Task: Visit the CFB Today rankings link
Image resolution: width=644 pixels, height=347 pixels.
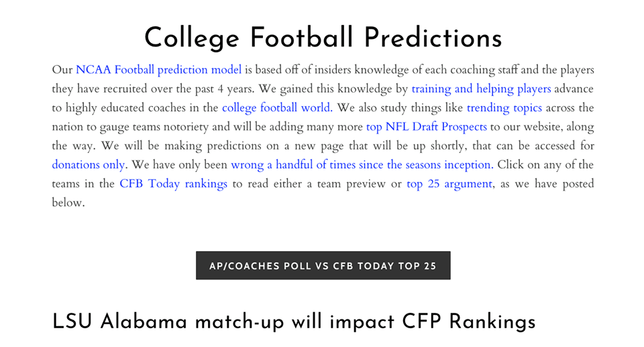Action: 173,184
